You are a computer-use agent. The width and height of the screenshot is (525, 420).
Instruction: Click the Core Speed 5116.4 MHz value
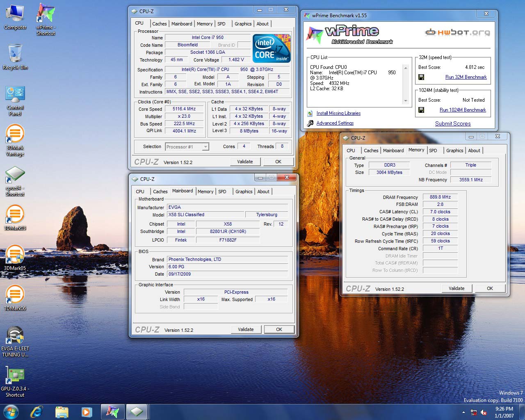184,109
